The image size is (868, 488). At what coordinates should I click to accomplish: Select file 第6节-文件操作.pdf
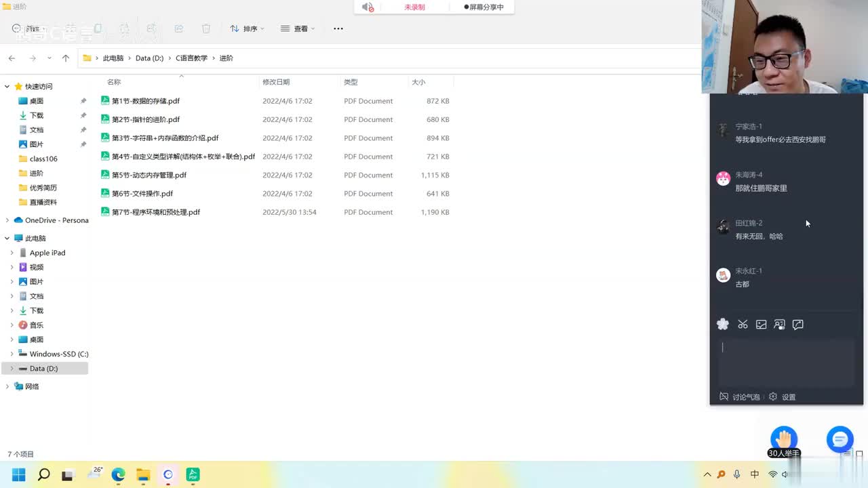[x=142, y=194]
